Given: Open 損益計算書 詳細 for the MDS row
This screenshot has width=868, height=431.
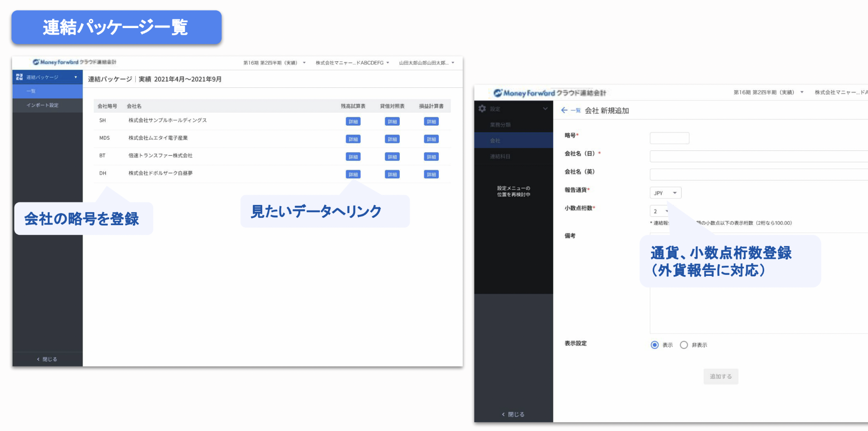Looking at the screenshot, I should [x=432, y=139].
